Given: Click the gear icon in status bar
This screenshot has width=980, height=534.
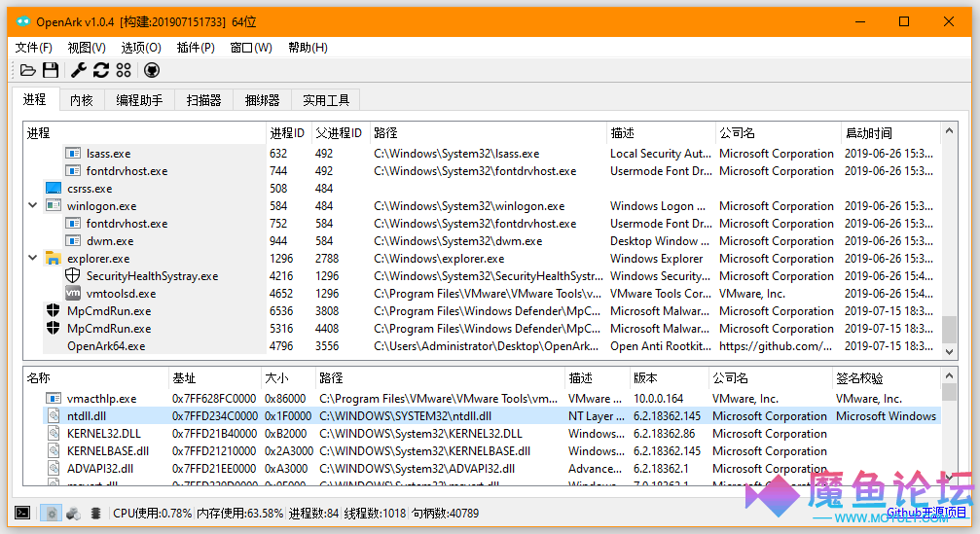Looking at the screenshot, I should point(52,514).
